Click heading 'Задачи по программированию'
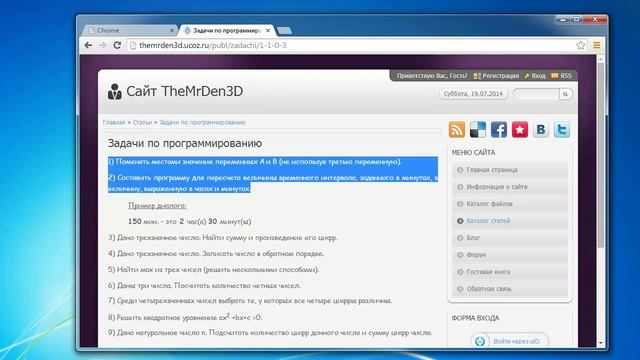The height and width of the screenshot is (360, 640). [185, 144]
